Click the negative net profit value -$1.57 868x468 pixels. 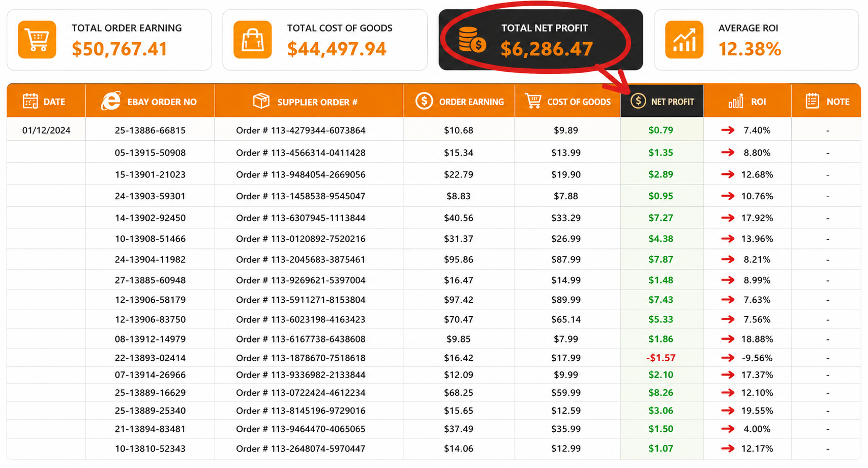[661, 358]
